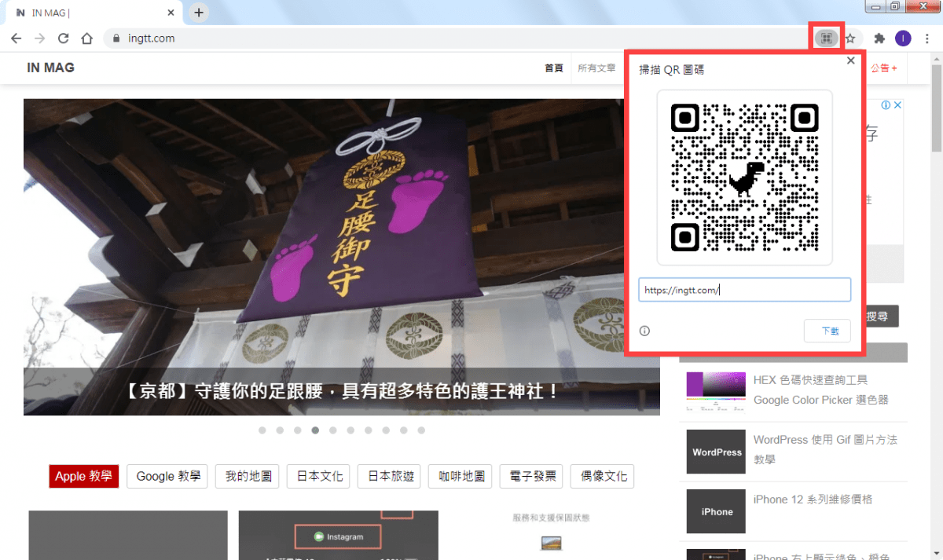Click the 日本旅遊 category button
The image size is (943, 560).
[390, 476]
